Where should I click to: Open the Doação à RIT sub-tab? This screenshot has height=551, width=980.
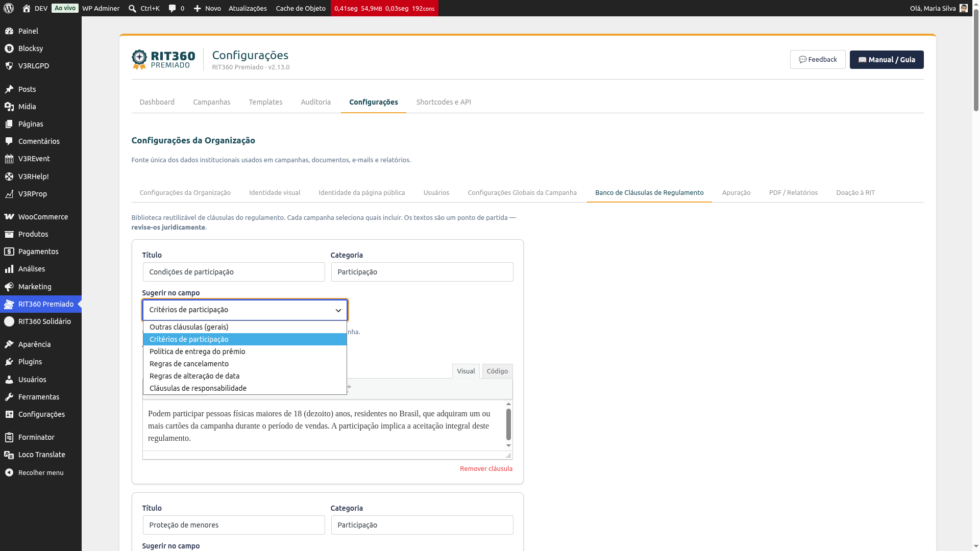tap(855, 193)
